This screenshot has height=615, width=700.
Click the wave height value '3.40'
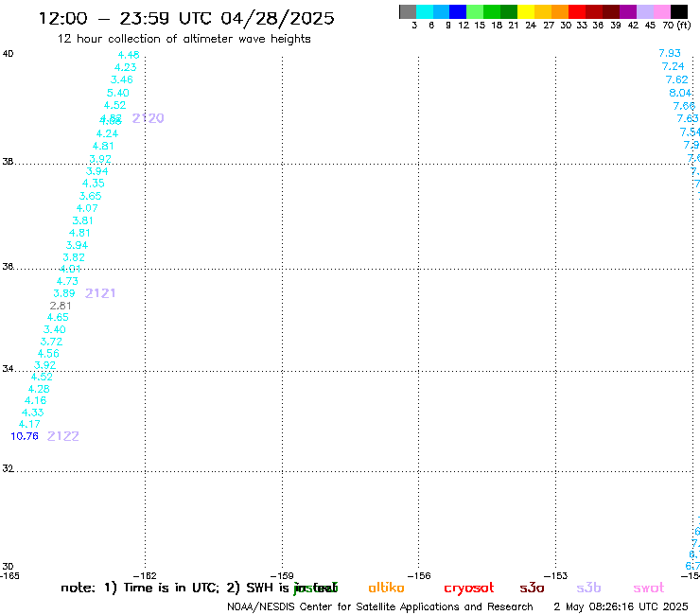(55, 329)
